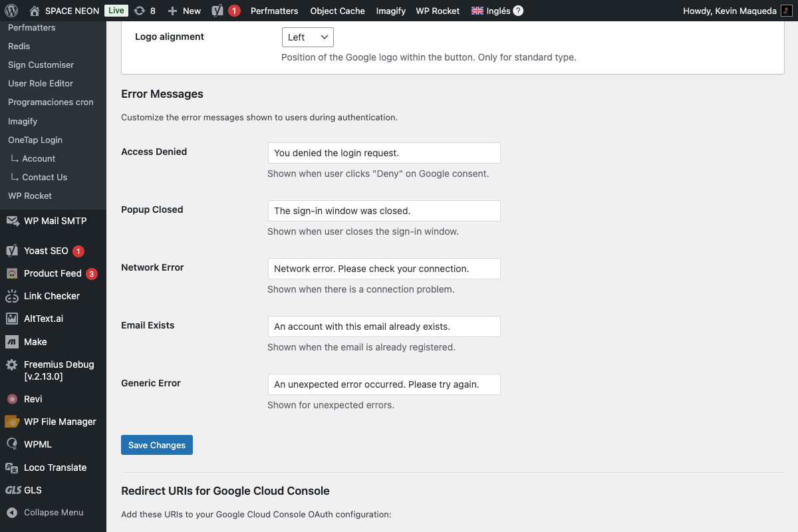The width and height of the screenshot is (798, 532).
Task: Open AltText.ai via its sidebar icon
Action: click(x=13, y=319)
